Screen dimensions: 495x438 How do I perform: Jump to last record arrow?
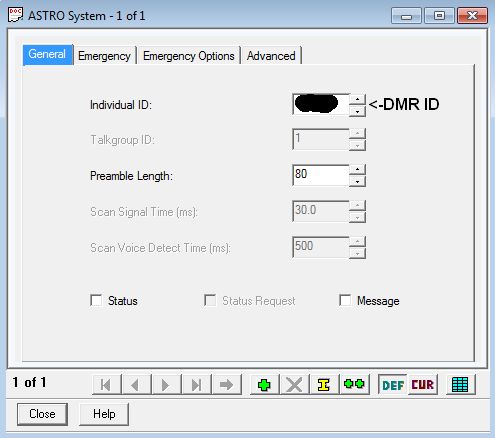pyautogui.click(x=196, y=385)
